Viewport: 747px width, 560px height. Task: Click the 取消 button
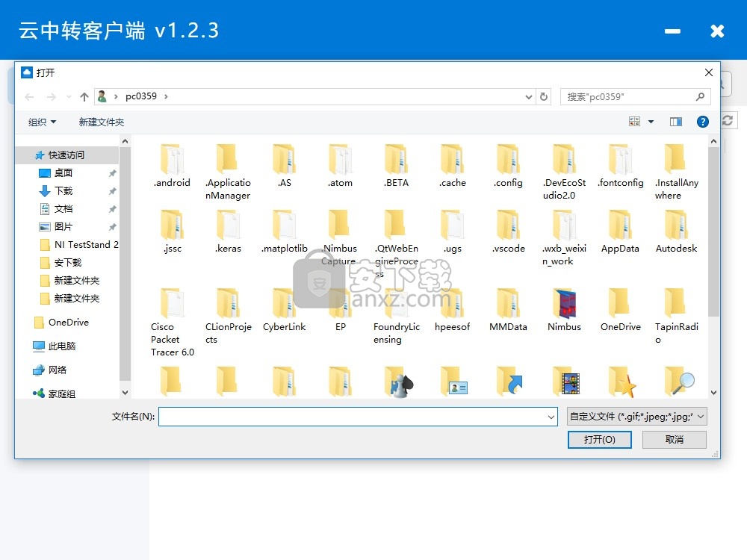[674, 440]
